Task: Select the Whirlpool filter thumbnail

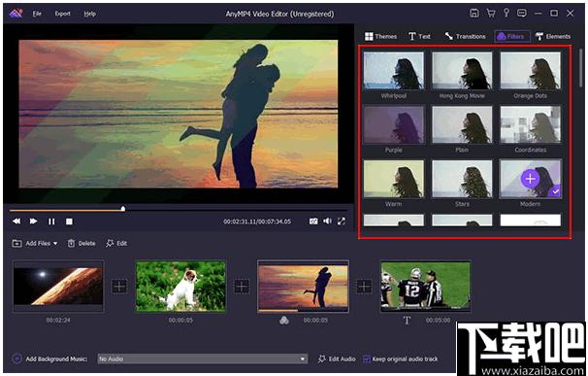Action: tap(394, 70)
